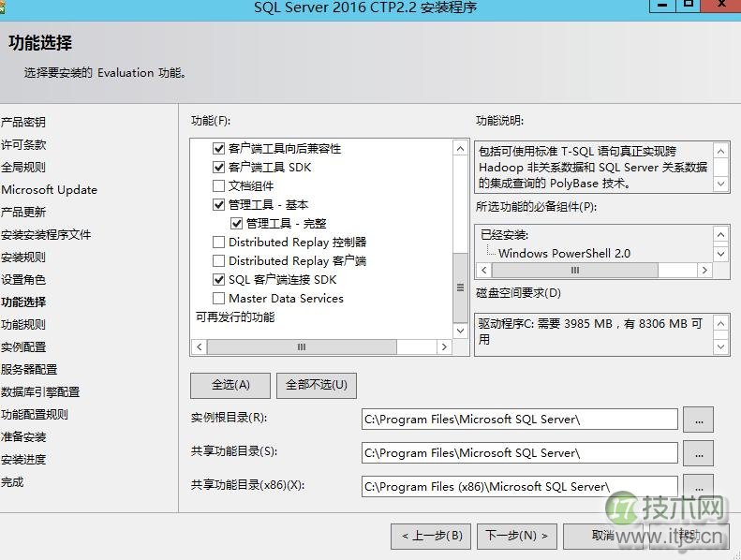
Task: Go back with 上一步(B) button
Action: [431, 536]
